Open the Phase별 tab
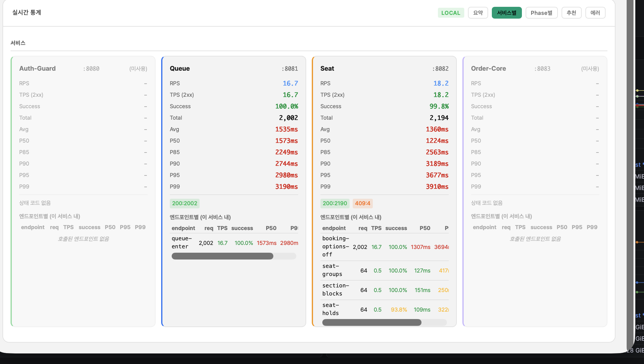 (541, 13)
